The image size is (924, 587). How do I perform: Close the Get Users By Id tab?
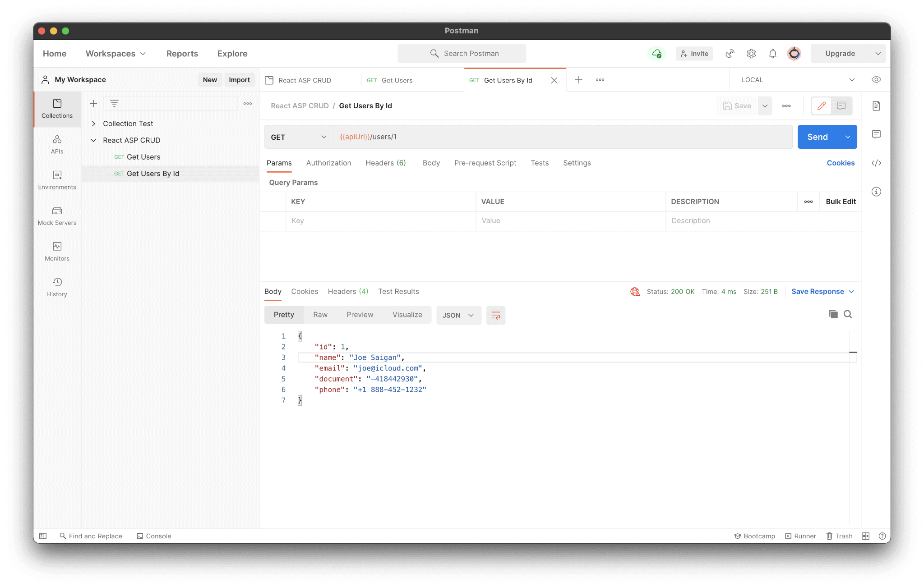tap(554, 80)
